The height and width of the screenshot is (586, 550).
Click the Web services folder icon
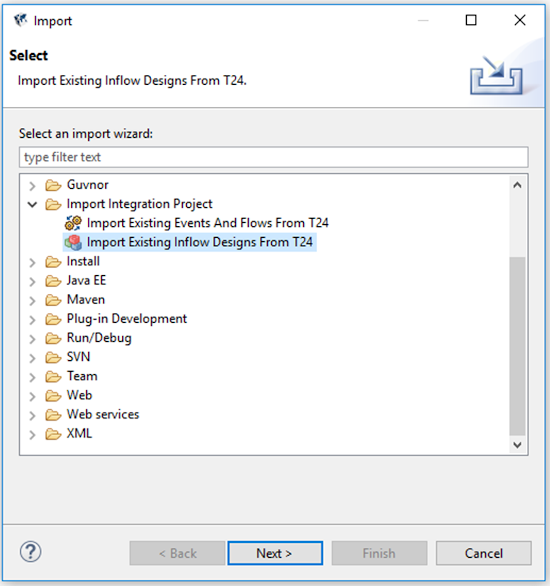tap(53, 415)
